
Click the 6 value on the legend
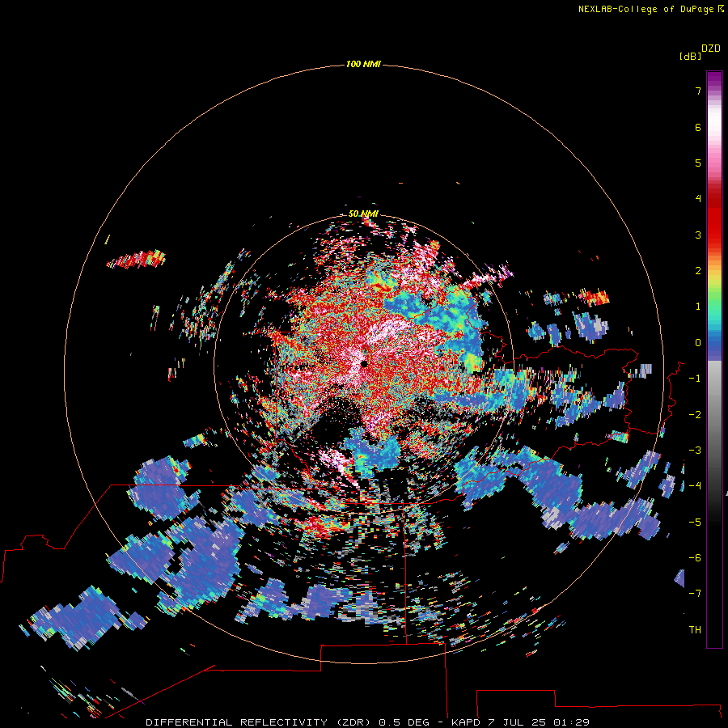pos(698,127)
